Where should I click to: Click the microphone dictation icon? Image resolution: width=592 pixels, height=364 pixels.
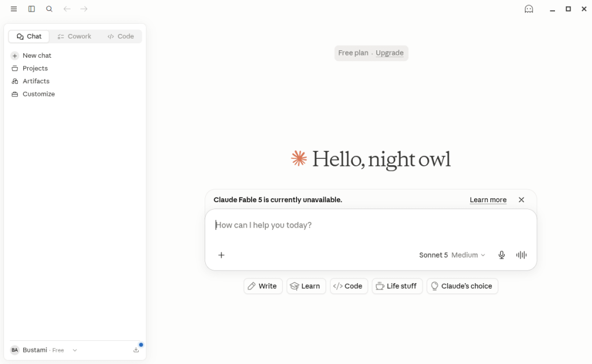pyautogui.click(x=501, y=255)
